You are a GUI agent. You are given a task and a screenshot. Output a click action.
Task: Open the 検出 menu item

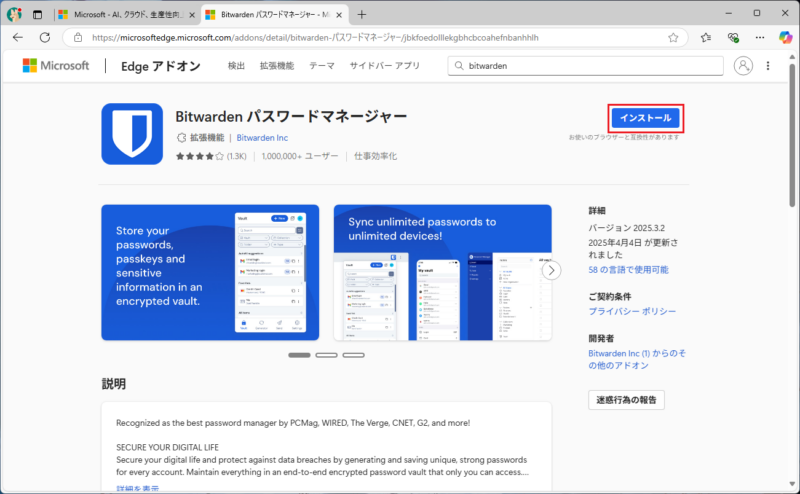[236, 66]
